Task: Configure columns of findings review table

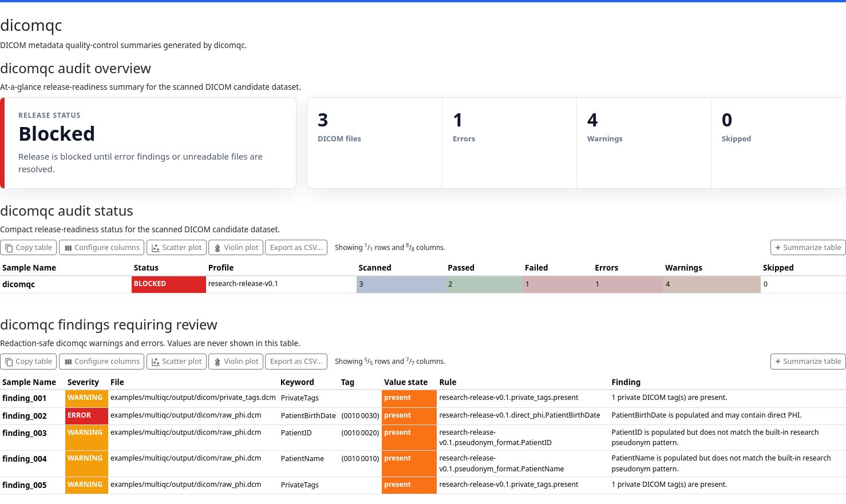Action: [102, 362]
